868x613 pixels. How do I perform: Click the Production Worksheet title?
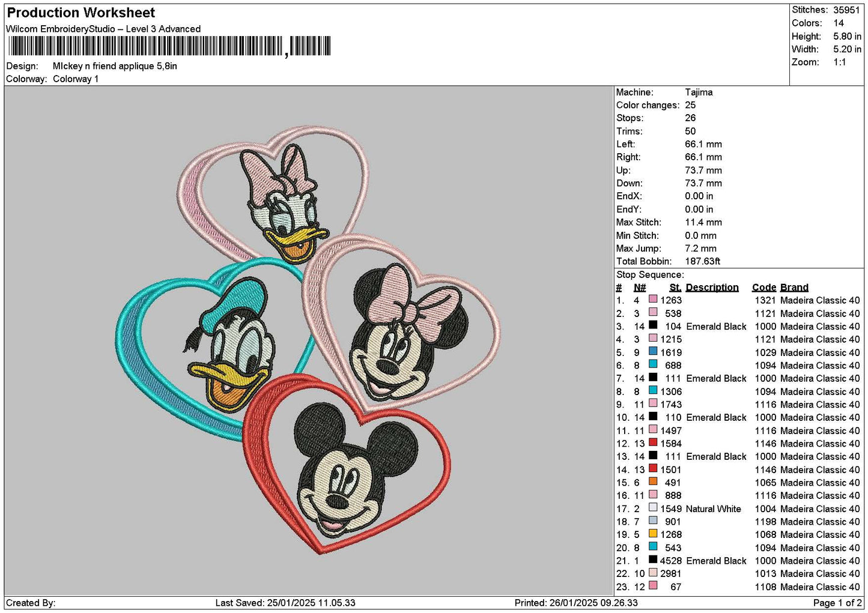tap(80, 13)
